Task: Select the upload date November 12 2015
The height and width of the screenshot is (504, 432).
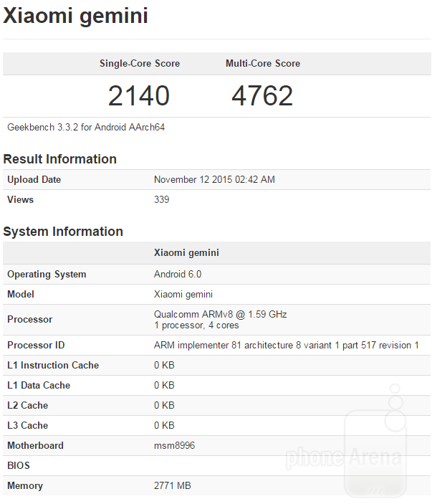Action: (214, 180)
